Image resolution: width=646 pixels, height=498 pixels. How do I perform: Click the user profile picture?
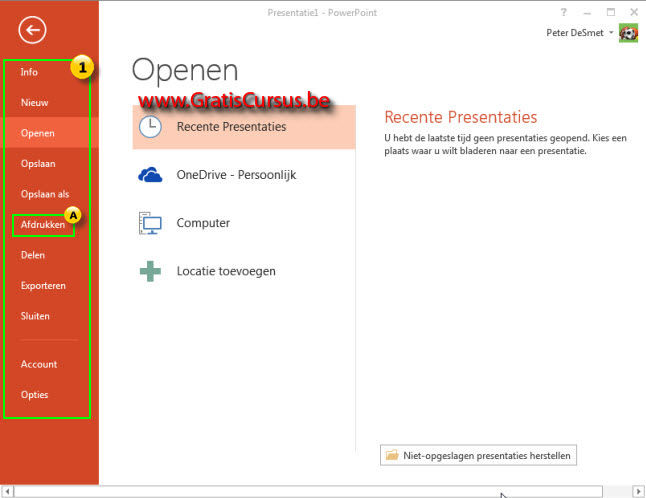tap(628, 33)
